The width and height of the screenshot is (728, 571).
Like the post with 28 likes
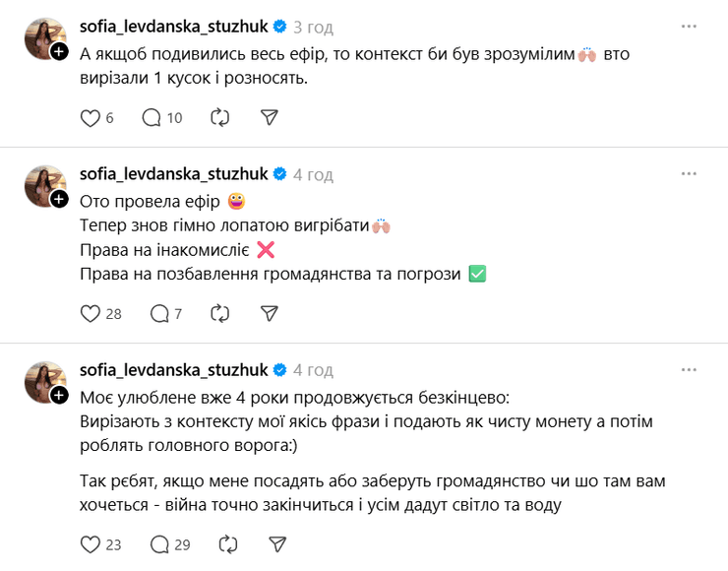(90, 314)
